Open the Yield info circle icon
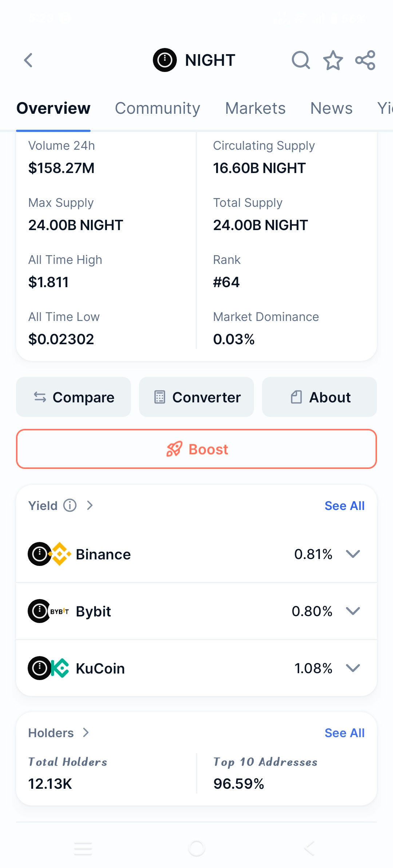This screenshot has height=868, width=393. click(x=70, y=505)
